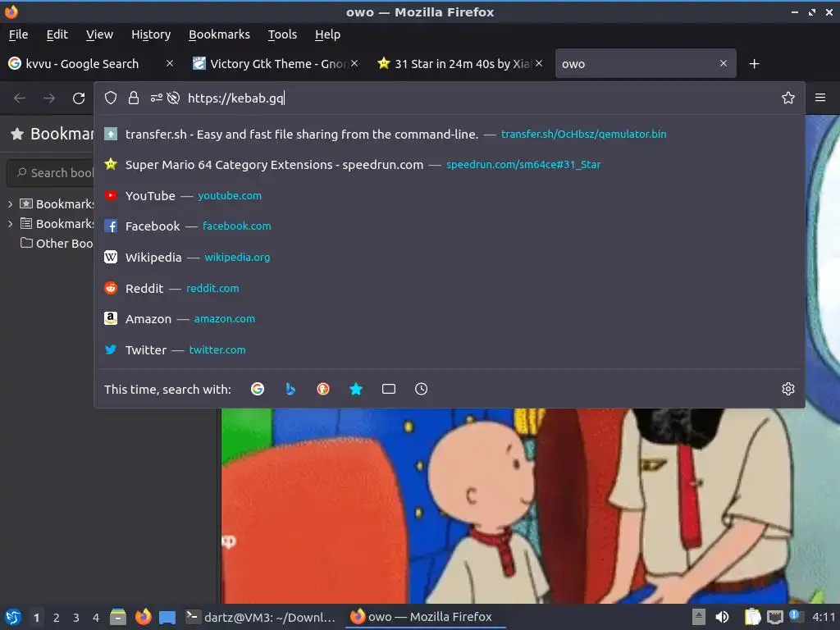Click the autoplay blocked icon in address bar
840x630 pixels.
(173, 98)
